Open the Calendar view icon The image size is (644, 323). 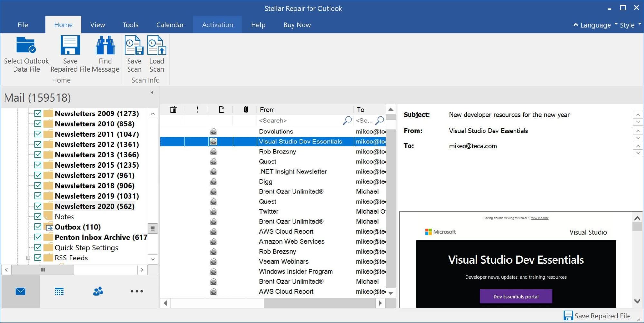tap(59, 291)
